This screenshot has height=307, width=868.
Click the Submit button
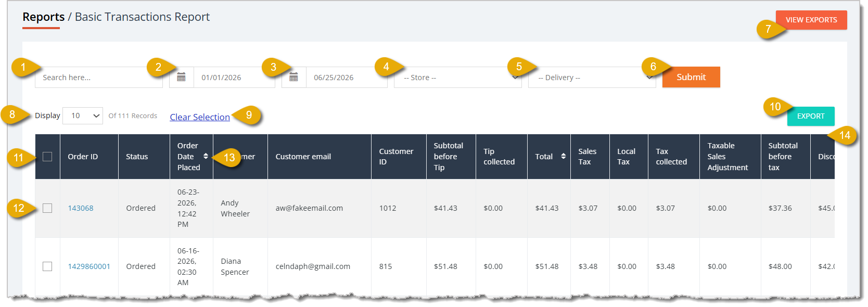[691, 77]
